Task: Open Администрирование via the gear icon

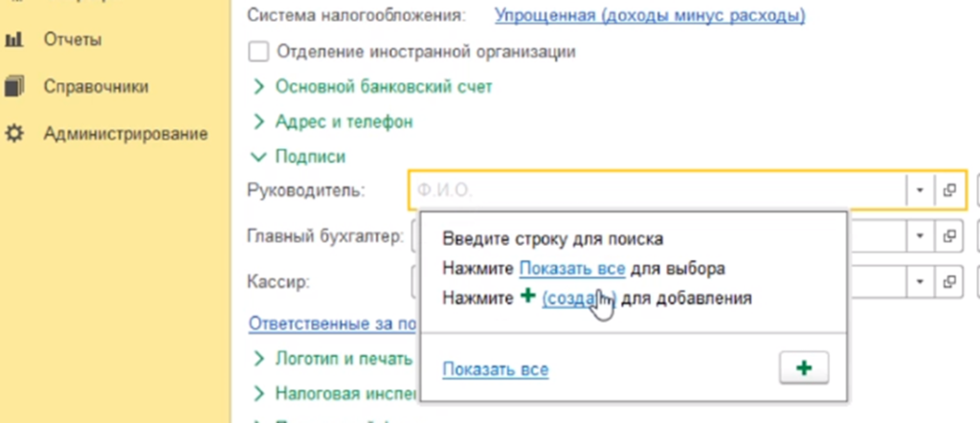Action: pos(13,134)
